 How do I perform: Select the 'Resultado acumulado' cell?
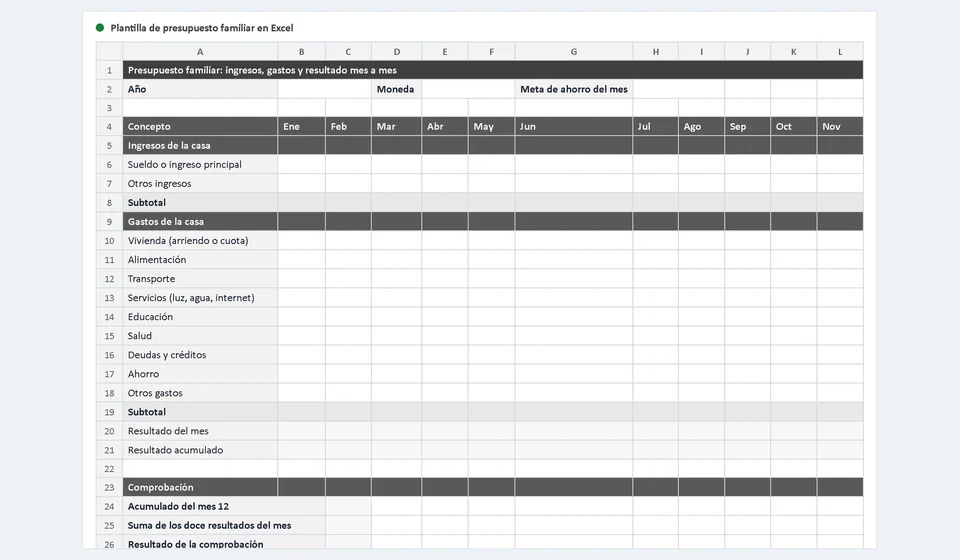point(200,450)
